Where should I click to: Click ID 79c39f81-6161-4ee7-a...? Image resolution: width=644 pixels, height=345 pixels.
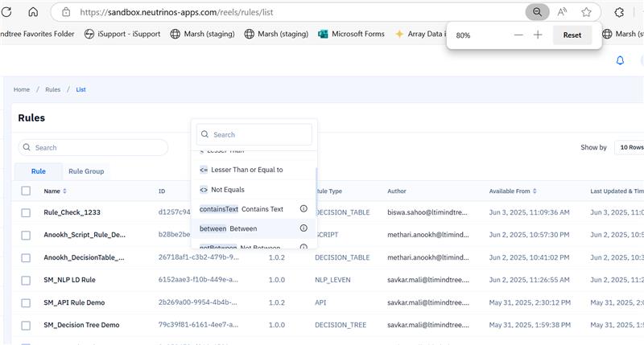198,325
